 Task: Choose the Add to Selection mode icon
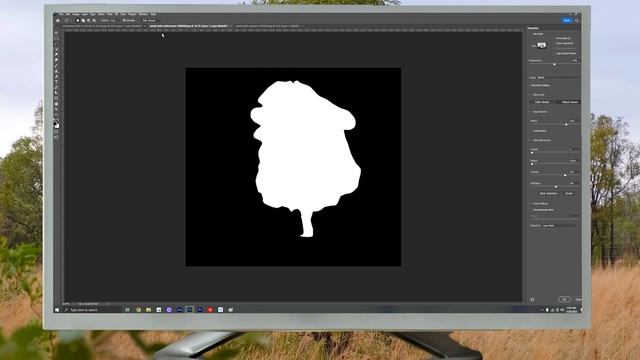point(83,20)
